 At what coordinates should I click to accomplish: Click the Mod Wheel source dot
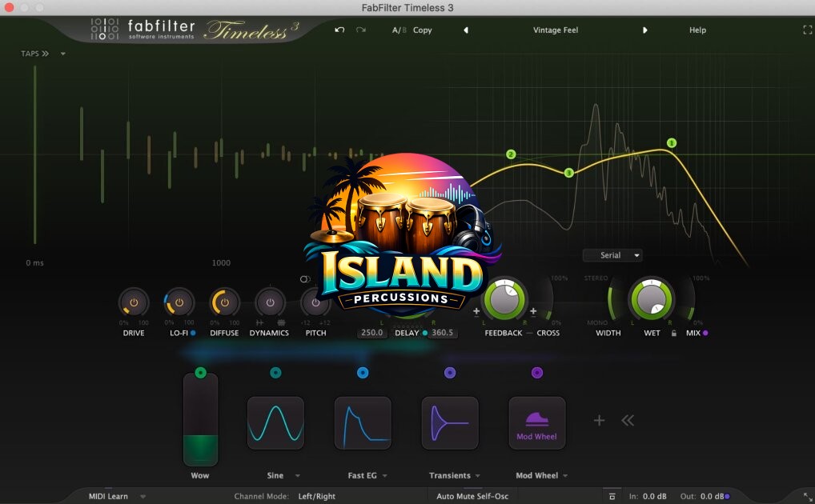(x=537, y=373)
